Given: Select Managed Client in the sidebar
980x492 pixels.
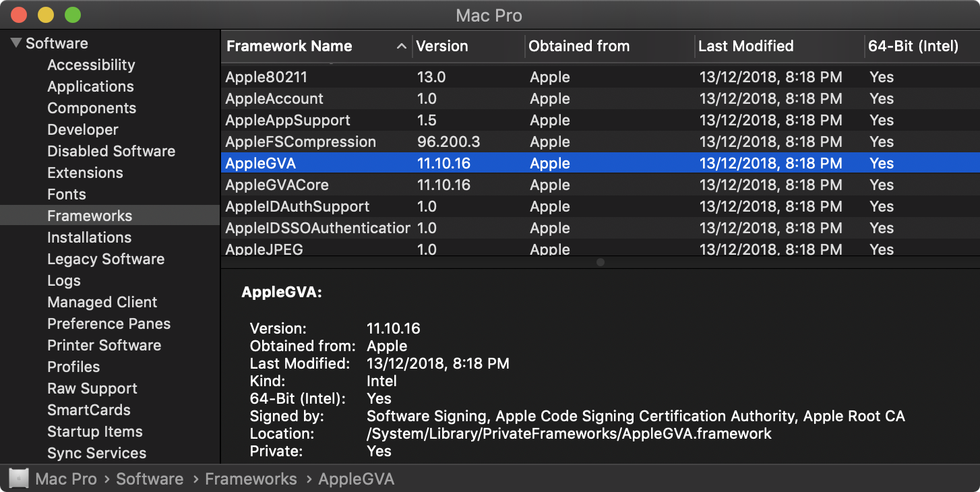Looking at the screenshot, I should [102, 302].
